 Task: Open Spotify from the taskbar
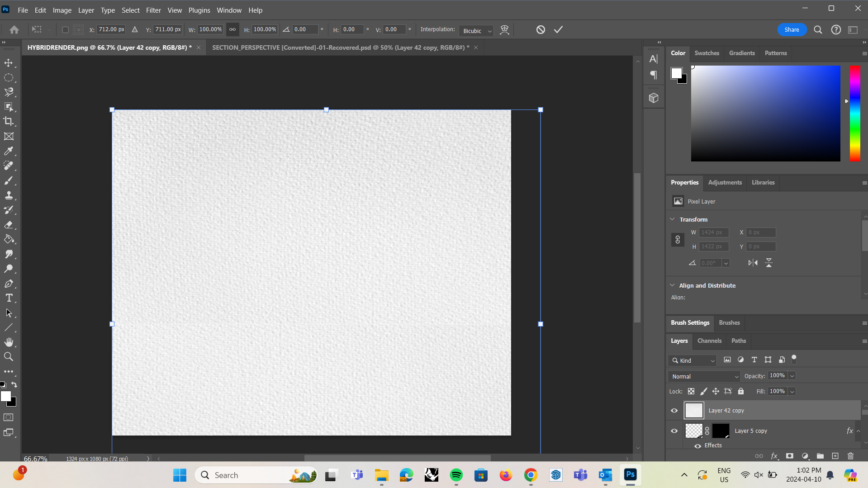tap(456, 475)
